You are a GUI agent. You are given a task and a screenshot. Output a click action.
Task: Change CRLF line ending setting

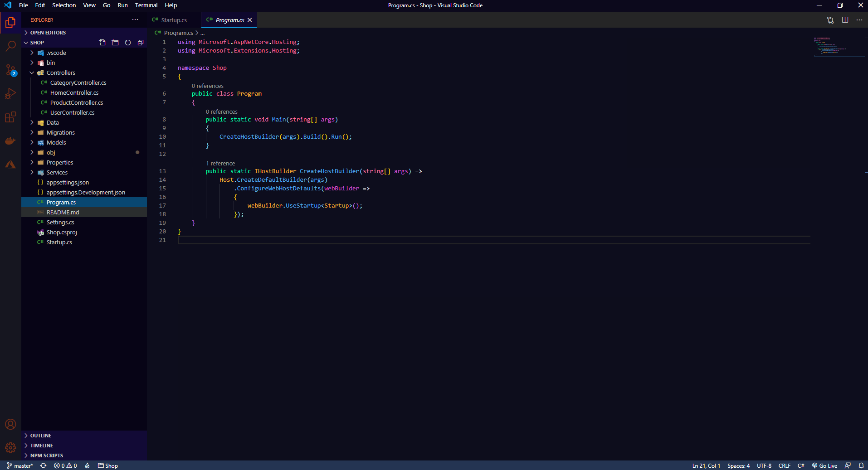pyautogui.click(x=784, y=465)
